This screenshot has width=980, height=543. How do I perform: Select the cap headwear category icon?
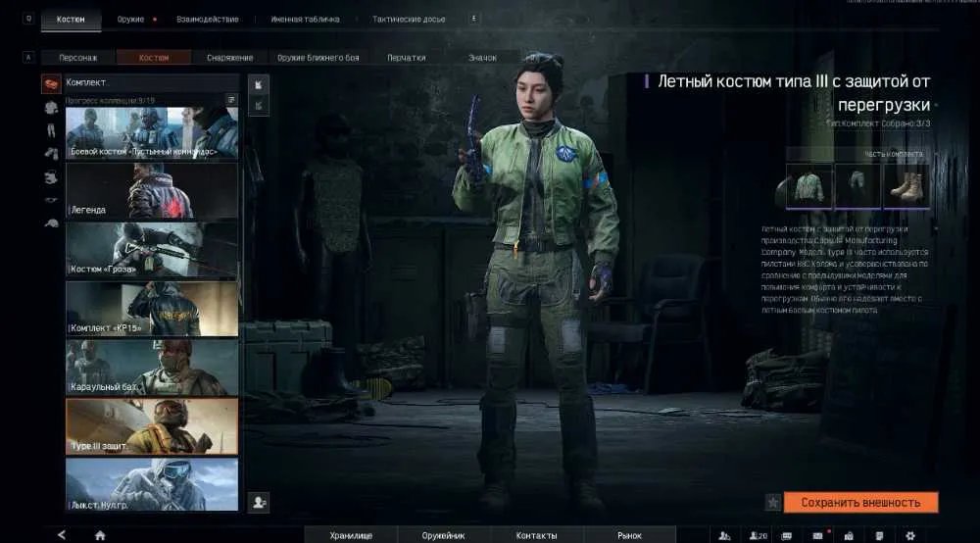tap(51, 223)
